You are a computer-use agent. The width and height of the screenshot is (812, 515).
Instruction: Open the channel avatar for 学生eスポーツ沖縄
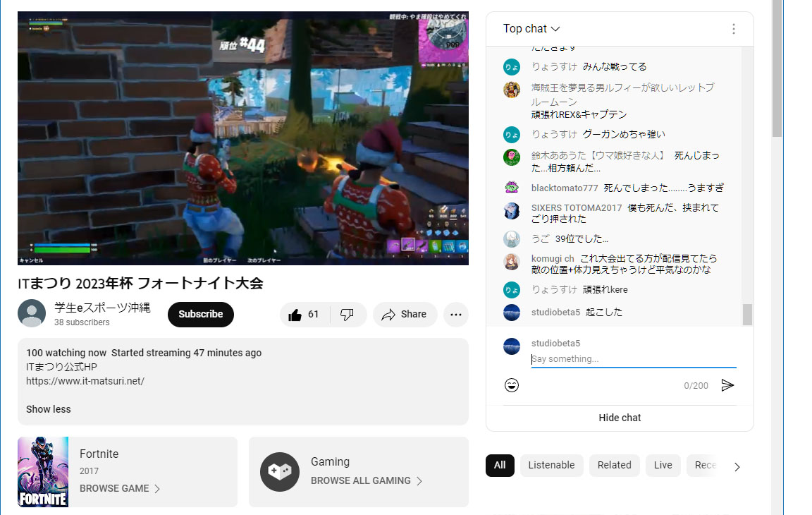pos(32,313)
